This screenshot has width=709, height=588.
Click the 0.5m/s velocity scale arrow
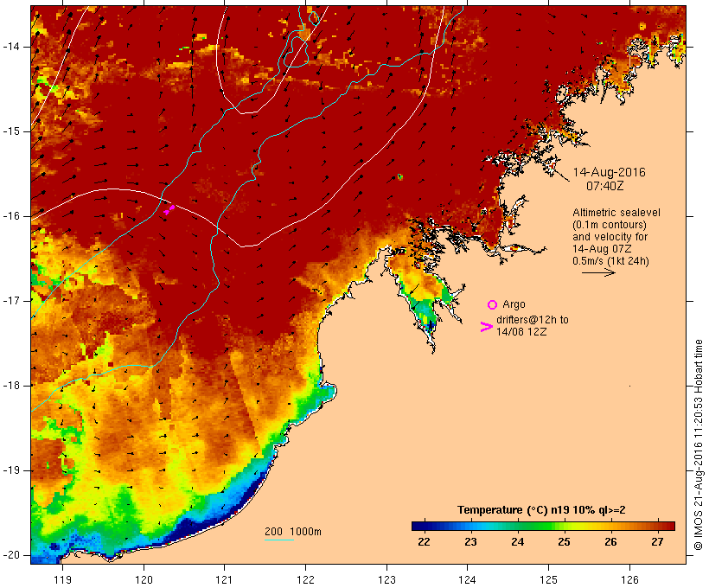(598, 272)
